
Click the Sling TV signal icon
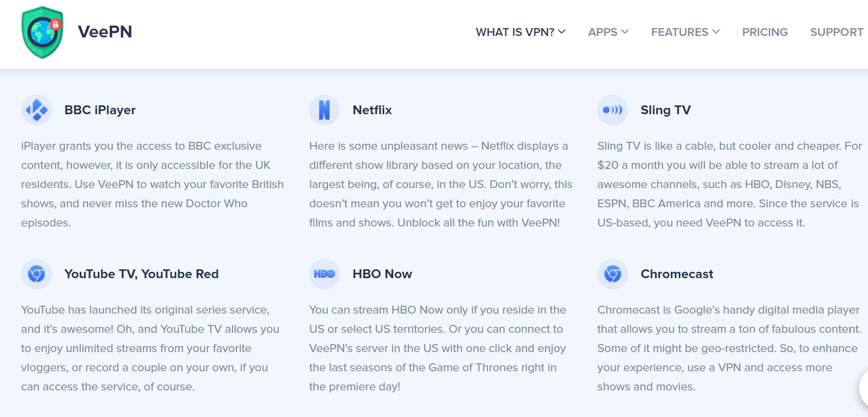[x=612, y=110]
